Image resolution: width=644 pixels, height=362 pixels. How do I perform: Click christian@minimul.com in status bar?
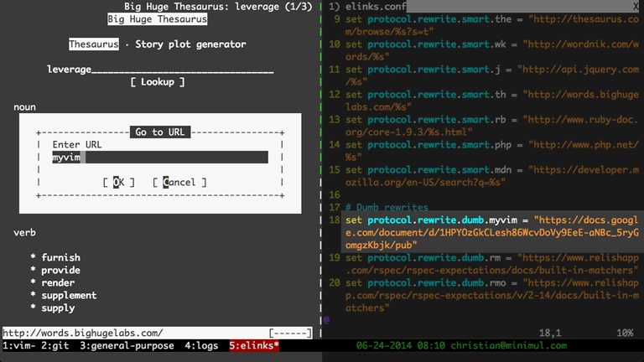(x=509, y=345)
